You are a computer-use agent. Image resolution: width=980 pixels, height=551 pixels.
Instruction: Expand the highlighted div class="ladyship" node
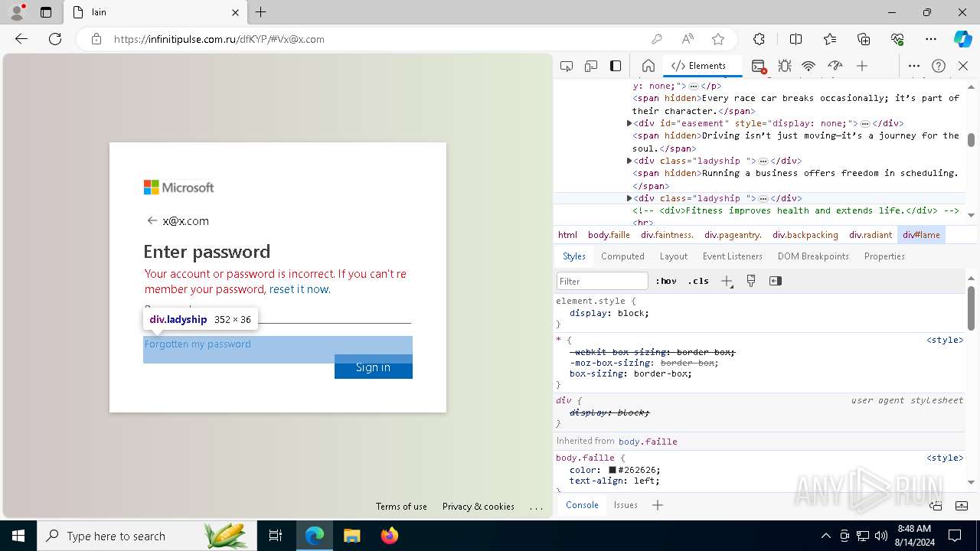(x=629, y=198)
